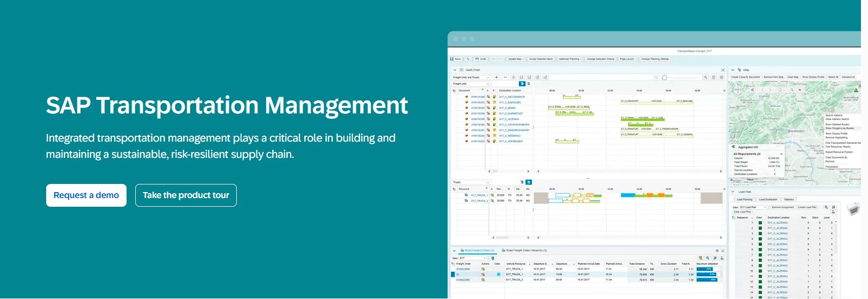Collapse the Map panel

click(x=733, y=70)
